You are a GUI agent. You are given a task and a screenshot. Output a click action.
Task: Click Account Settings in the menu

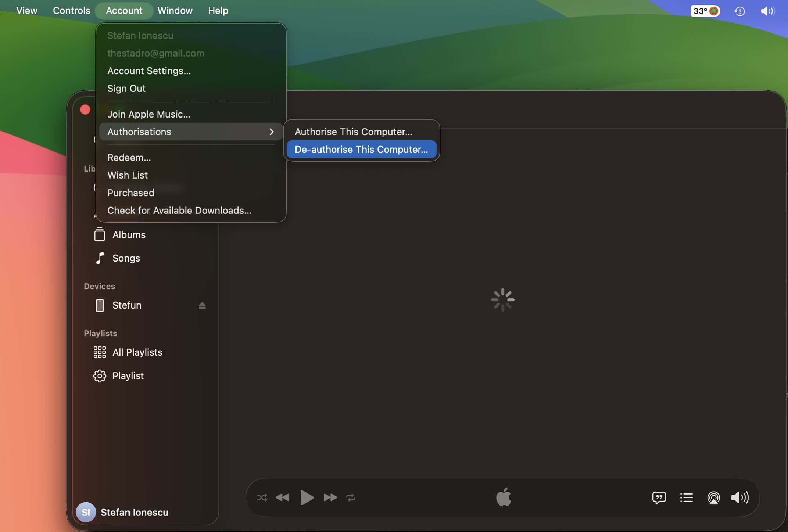(149, 71)
